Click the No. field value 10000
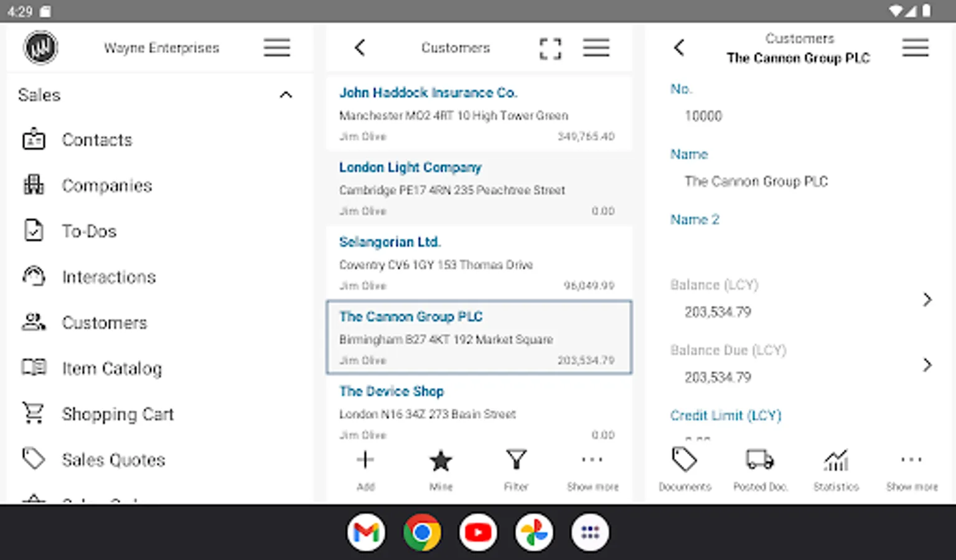956x560 pixels. click(703, 116)
